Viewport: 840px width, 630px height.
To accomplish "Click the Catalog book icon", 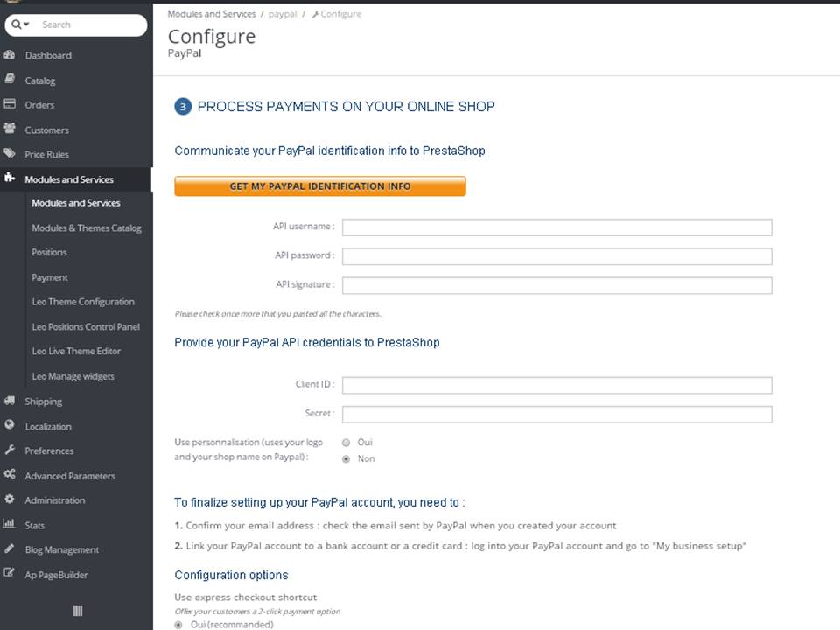I will click(10, 80).
